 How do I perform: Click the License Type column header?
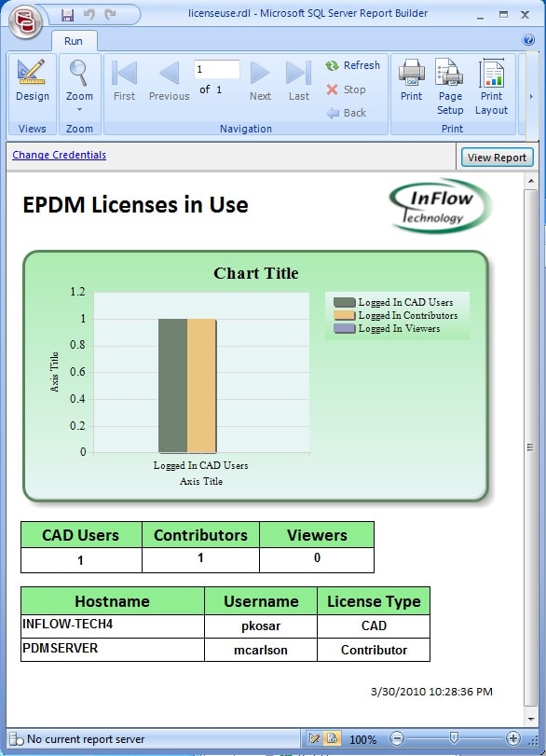coord(374,600)
